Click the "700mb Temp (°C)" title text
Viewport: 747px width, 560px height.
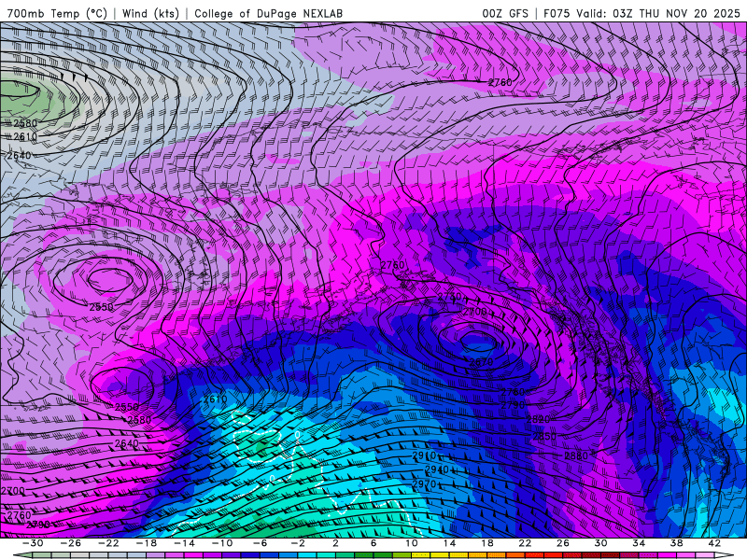(57, 13)
